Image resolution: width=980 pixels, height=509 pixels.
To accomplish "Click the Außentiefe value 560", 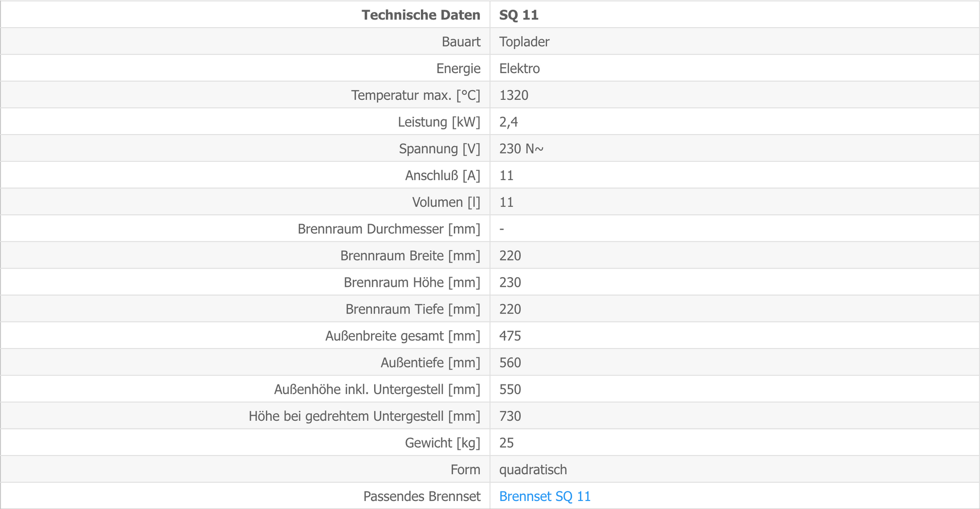I will pyautogui.click(x=510, y=362).
